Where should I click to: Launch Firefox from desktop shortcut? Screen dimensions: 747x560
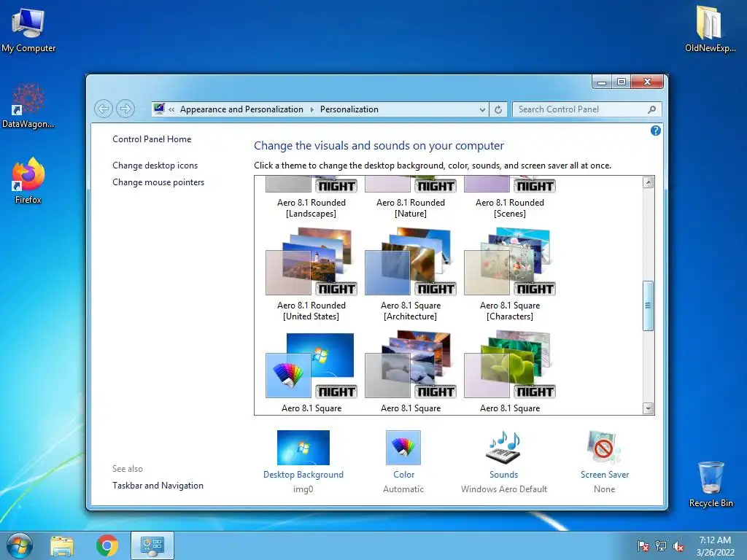(x=28, y=181)
